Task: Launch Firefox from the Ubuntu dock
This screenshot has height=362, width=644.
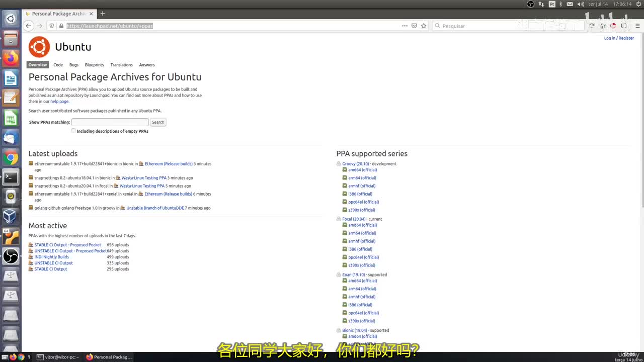Action: tap(11, 58)
